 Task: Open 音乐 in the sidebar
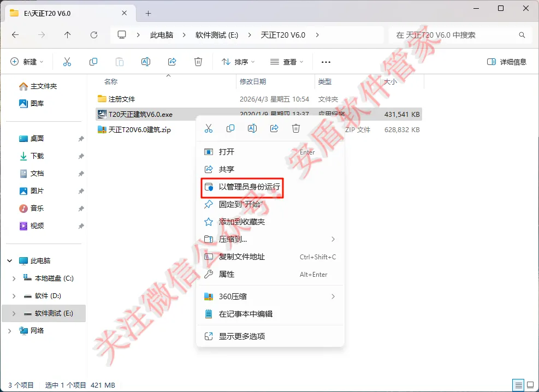32,208
